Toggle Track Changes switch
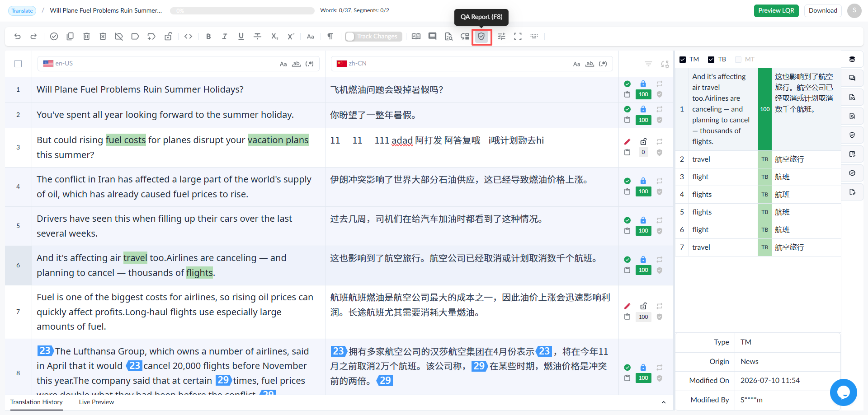Screen dimensions: 868x415 pos(373,37)
